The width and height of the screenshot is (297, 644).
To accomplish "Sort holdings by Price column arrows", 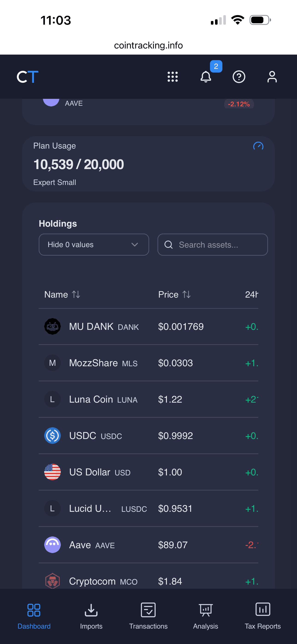I will click(x=186, y=295).
